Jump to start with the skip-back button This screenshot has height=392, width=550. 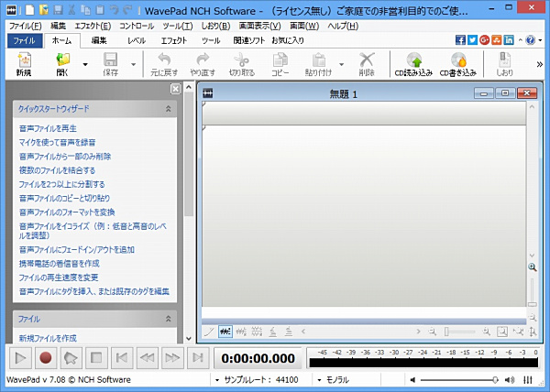tap(122, 358)
